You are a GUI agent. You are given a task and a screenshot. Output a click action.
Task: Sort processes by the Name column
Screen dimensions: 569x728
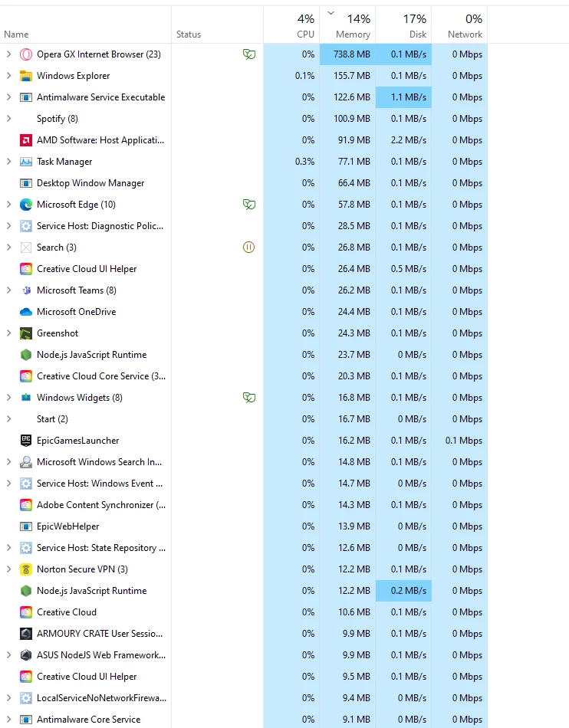85,25
